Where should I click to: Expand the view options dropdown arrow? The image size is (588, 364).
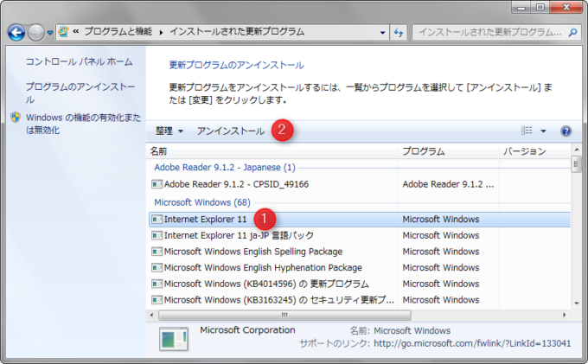pos(543,131)
